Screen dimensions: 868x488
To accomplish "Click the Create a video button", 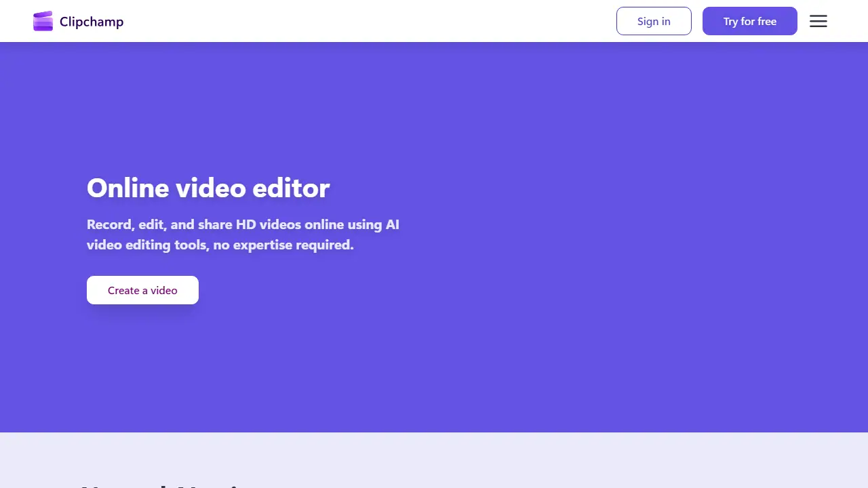I will (142, 290).
